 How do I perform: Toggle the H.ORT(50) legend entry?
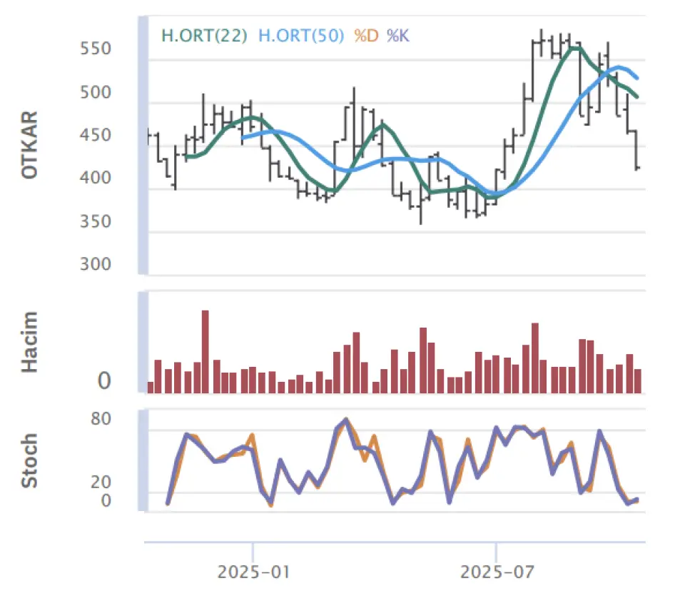[301, 35]
